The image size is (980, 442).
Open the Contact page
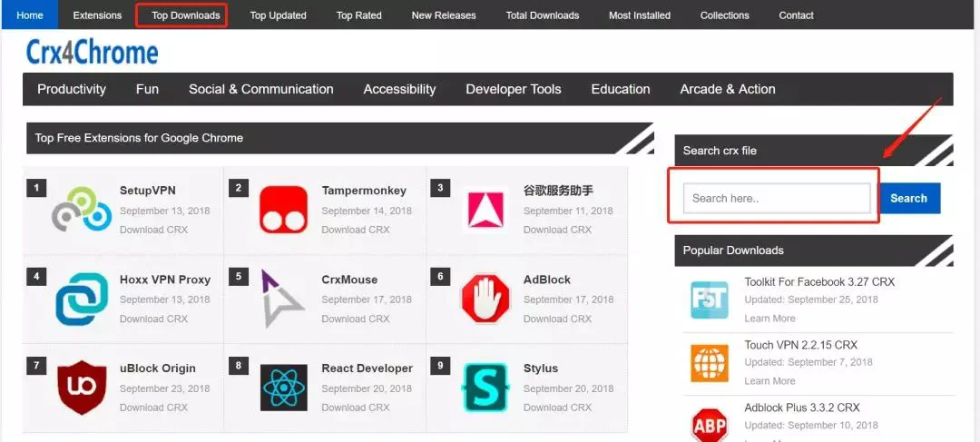tap(797, 15)
